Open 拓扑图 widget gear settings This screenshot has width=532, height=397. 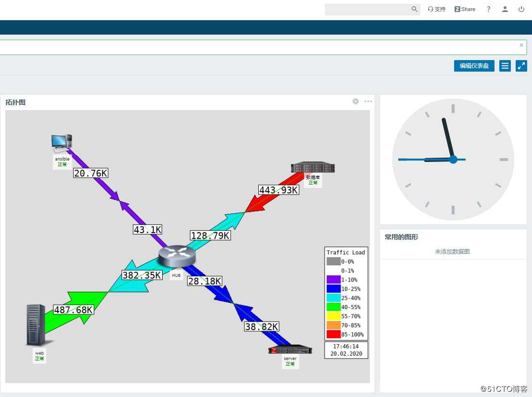[x=355, y=101]
